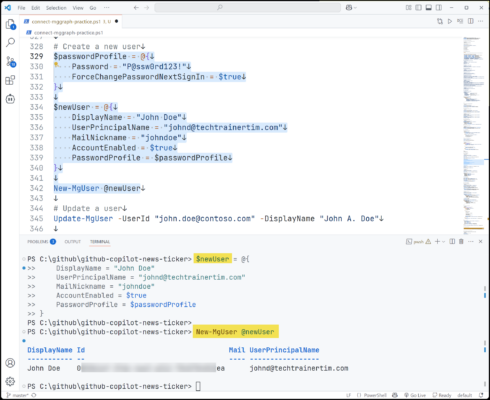Open the Copilot icon in title bar
The height and width of the screenshot is (400, 490).
point(349,7)
